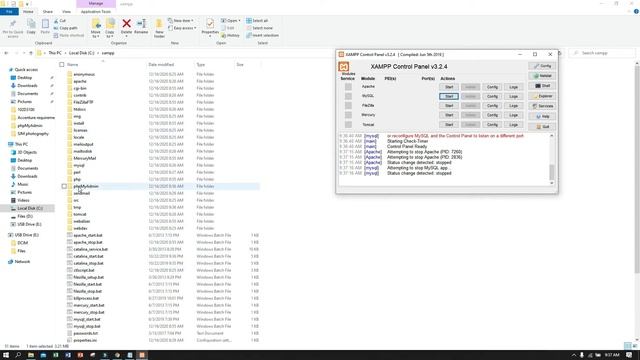The height and width of the screenshot is (360, 640).
Task: Expand the Easy access dropdown
Action: tap(182, 28)
